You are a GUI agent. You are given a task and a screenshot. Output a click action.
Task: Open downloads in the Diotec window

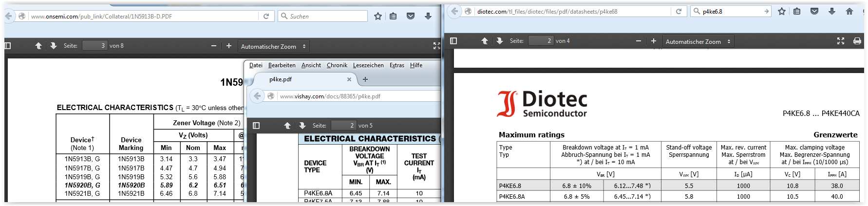pos(832,11)
